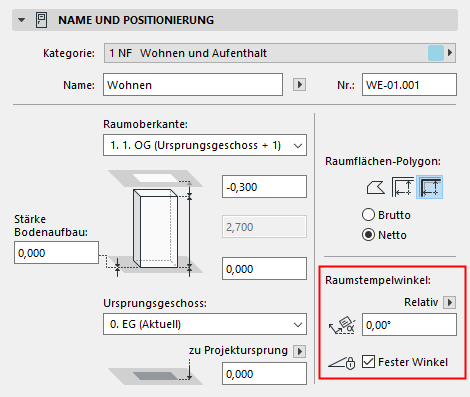Open the room name list arrow button
Image resolution: width=470 pixels, height=397 pixels.
pos(299,85)
